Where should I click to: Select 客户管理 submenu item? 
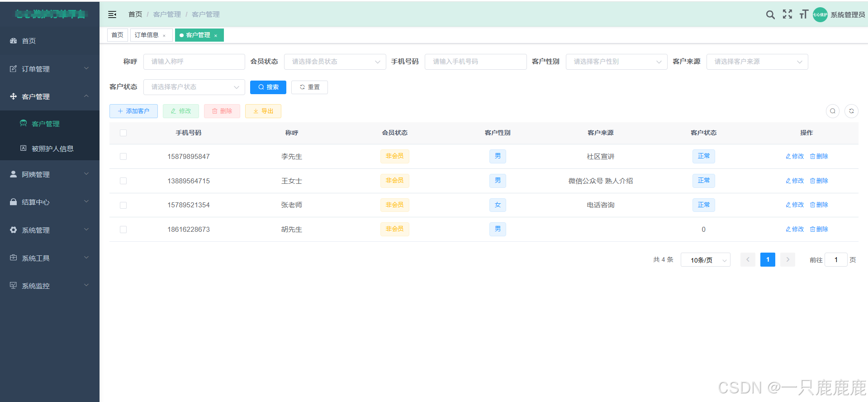click(x=50, y=124)
